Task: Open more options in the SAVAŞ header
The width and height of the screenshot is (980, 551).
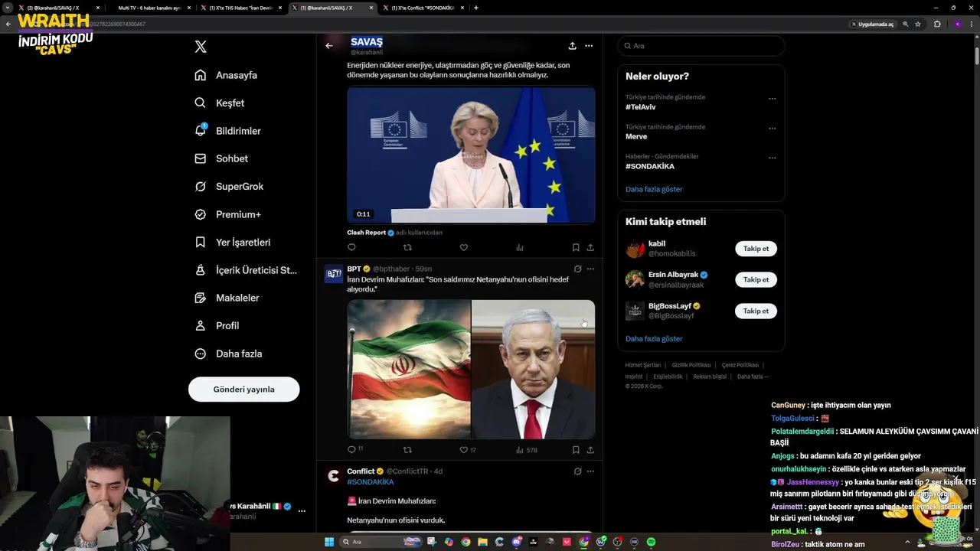Action: coord(589,46)
